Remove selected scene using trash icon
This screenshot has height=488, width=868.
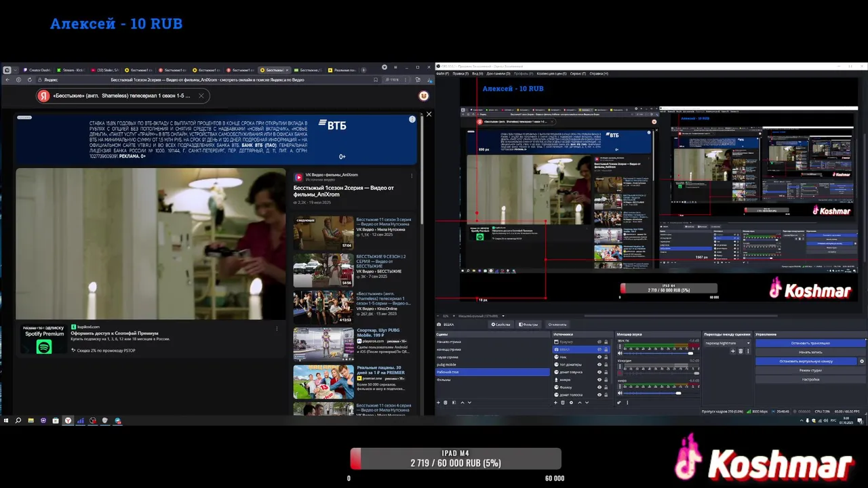446,403
